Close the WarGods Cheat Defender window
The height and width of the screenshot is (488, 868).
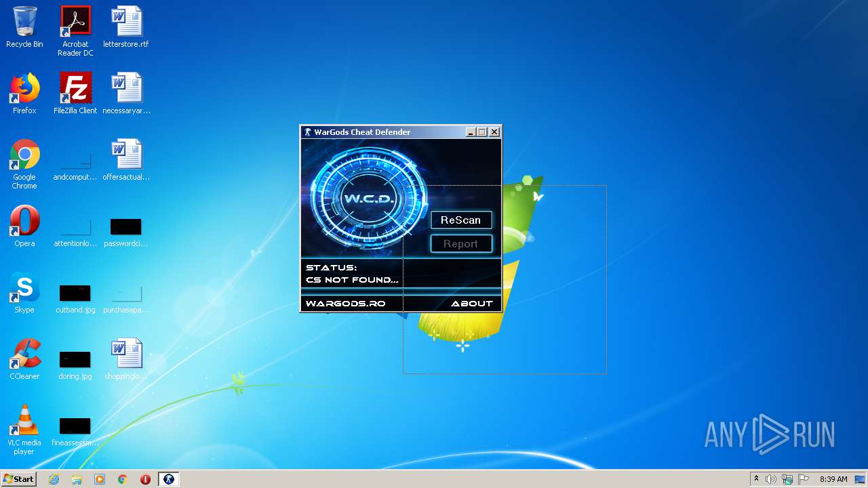tap(494, 132)
